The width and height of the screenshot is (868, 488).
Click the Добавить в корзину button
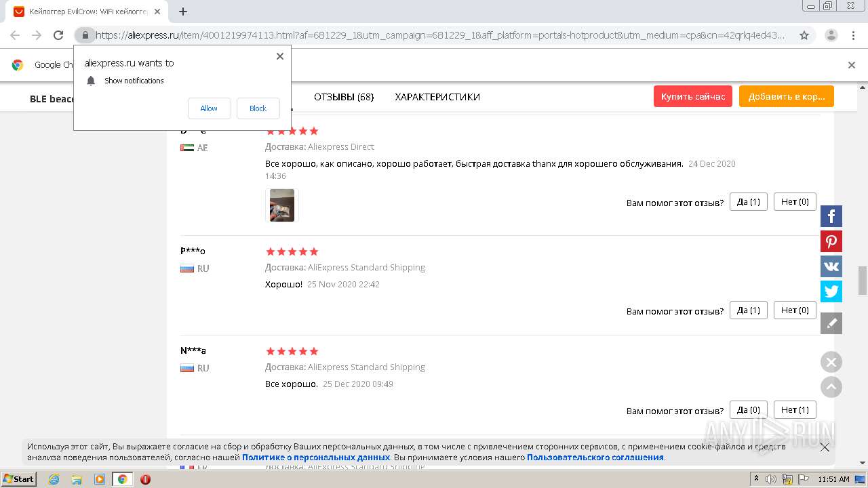pyautogui.click(x=787, y=96)
